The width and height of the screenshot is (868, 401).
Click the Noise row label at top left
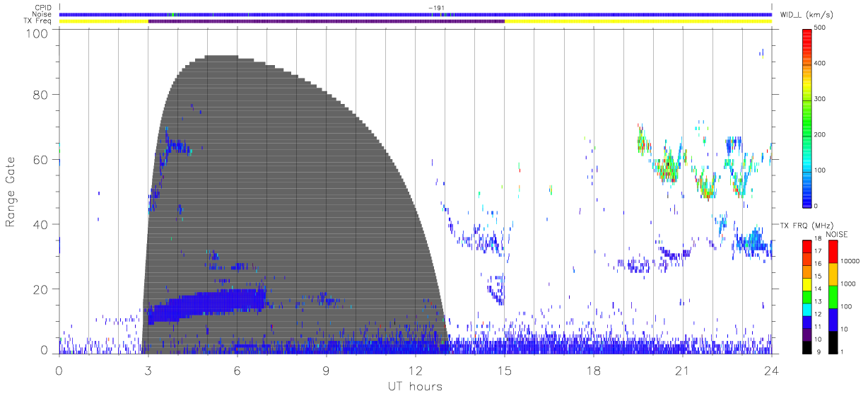pyautogui.click(x=42, y=14)
